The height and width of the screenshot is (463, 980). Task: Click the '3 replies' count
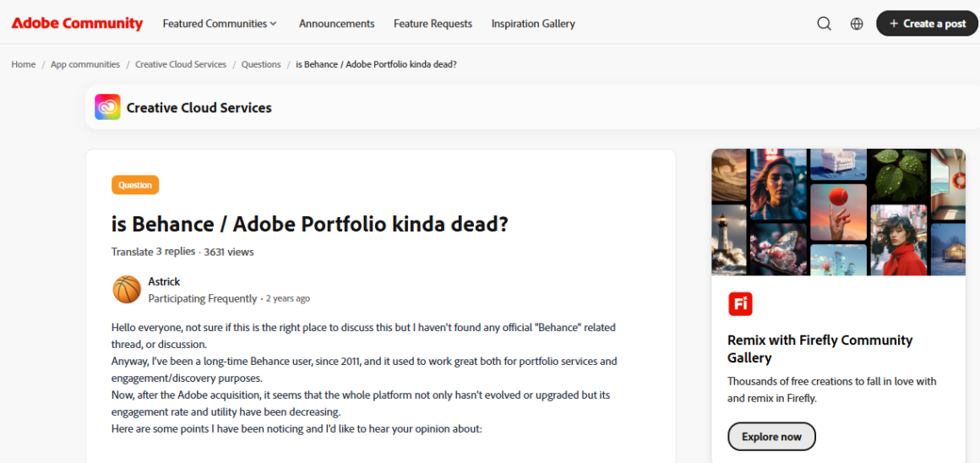[x=176, y=252]
